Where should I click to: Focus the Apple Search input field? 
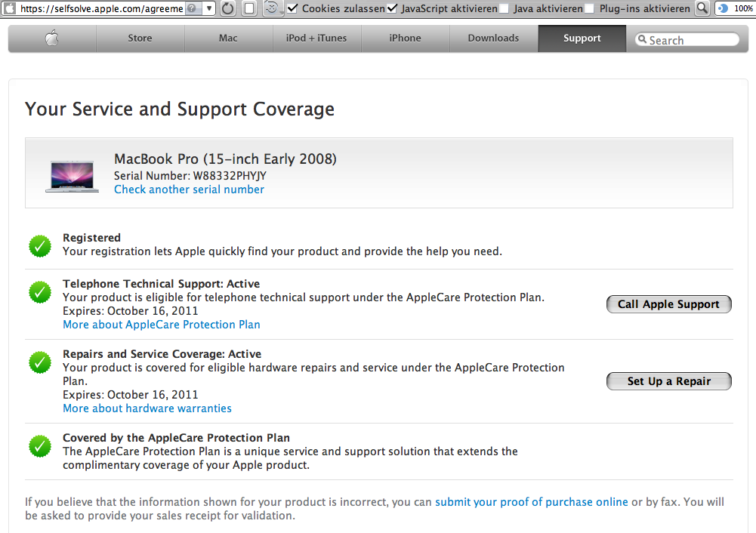click(687, 39)
